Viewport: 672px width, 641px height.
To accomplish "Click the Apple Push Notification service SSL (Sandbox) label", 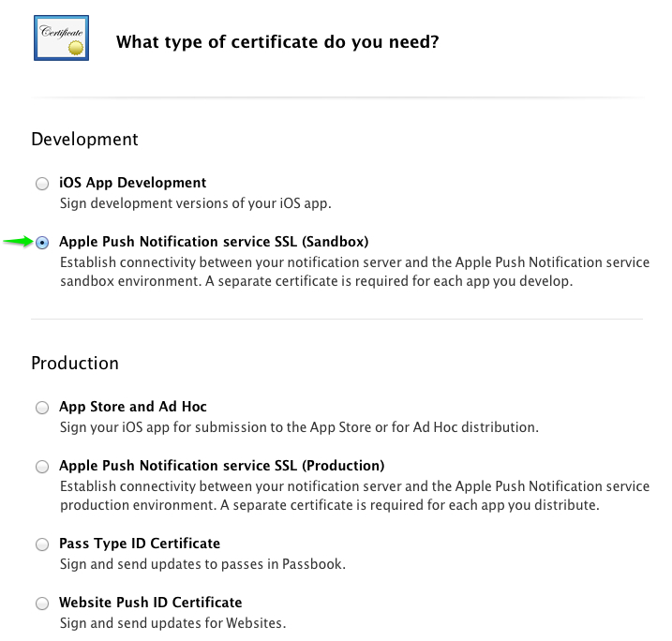I will tap(214, 242).
